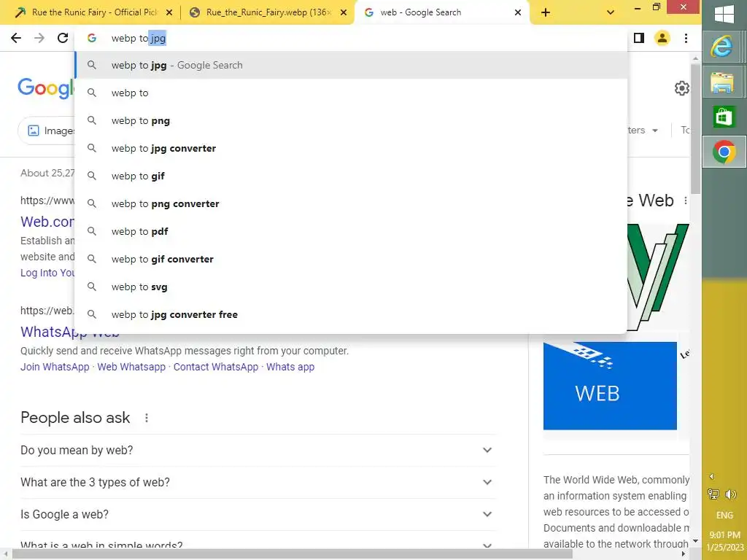
Task: Close the Rue_the_Runic_Fairy.webp tab
Action: tap(344, 12)
